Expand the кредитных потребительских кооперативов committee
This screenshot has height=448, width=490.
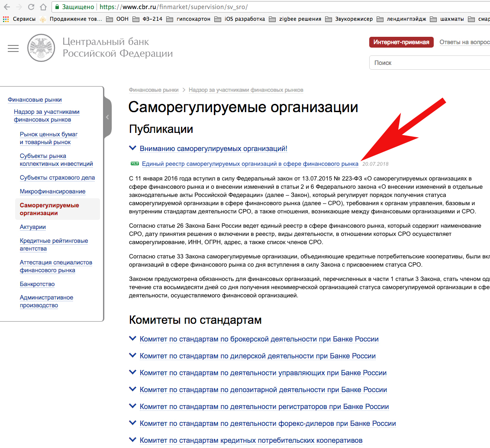tap(251, 441)
